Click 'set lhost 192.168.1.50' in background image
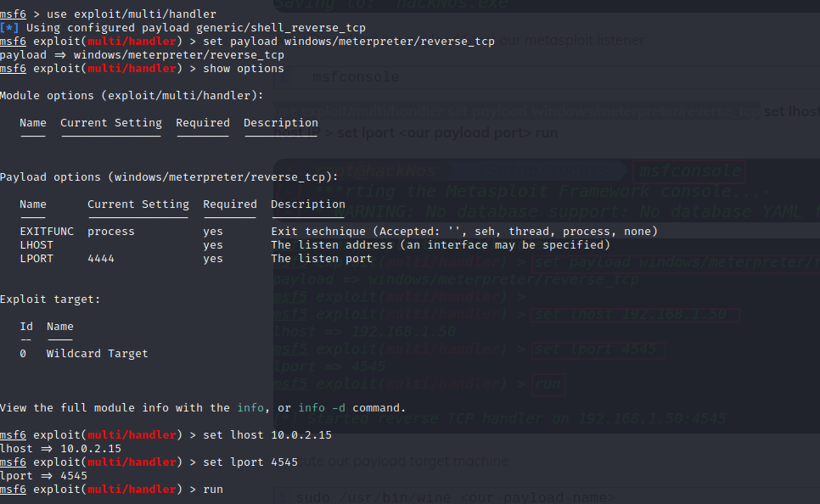 tap(631, 314)
